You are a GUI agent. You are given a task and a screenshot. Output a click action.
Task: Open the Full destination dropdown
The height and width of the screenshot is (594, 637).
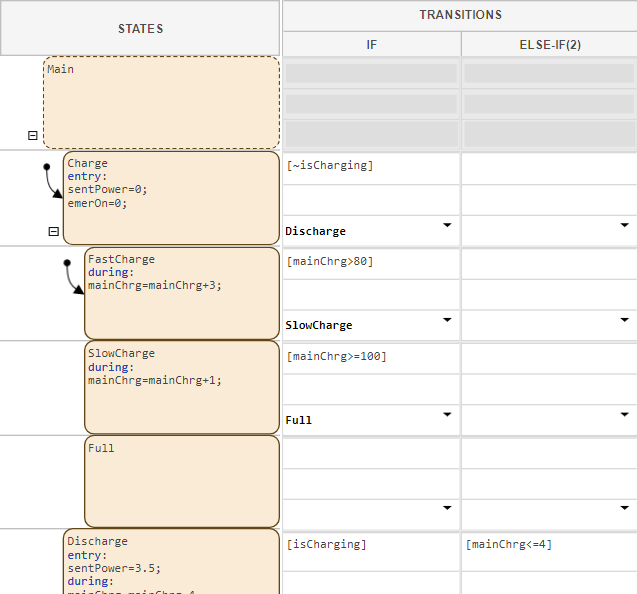pyautogui.click(x=447, y=415)
